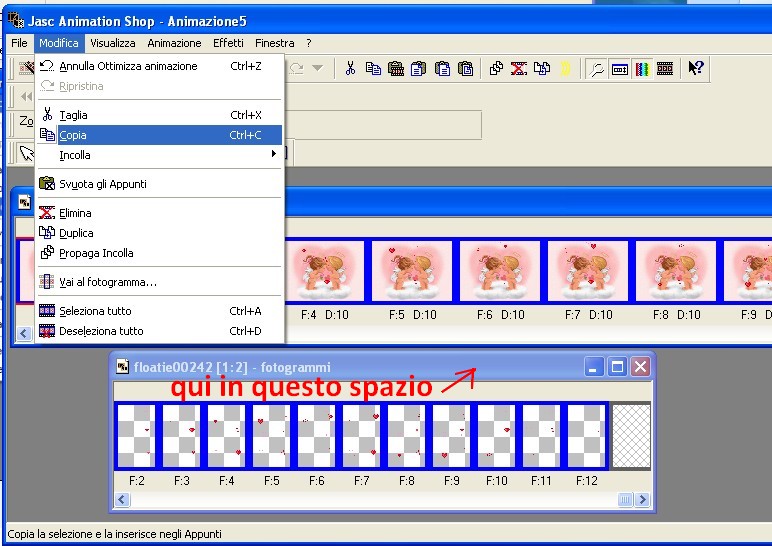Screen dimensions: 772x546
Task: Select cupid frame F:6 thumbnail
Action: [500, 270]
